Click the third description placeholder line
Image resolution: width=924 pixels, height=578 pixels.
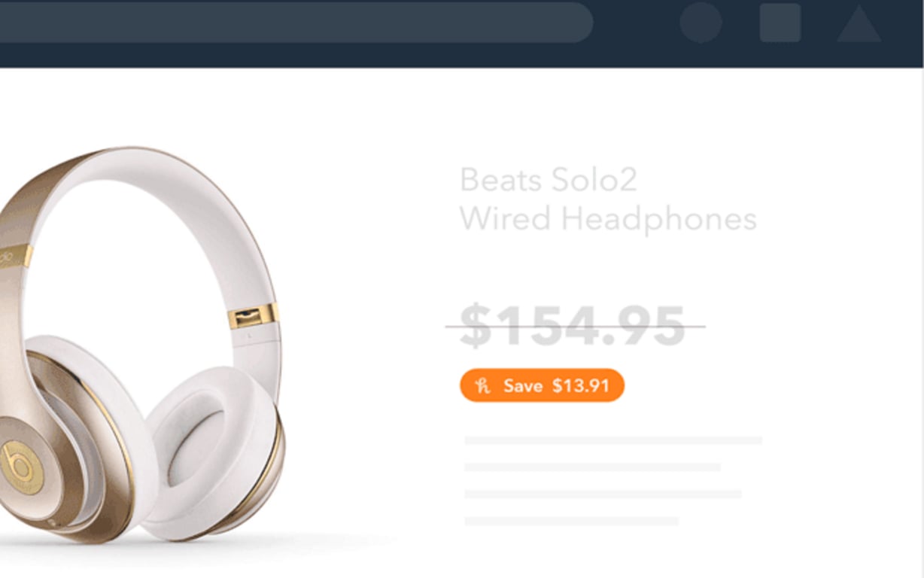(x=603, y=494)
